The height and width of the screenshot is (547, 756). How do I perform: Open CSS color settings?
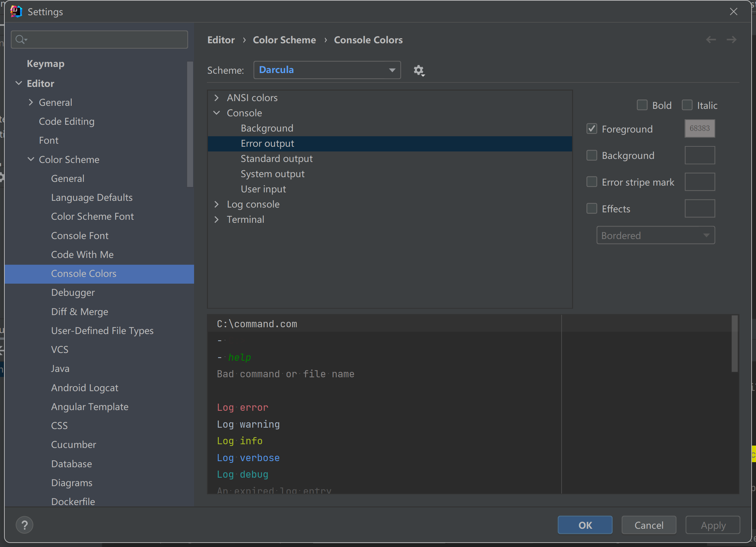59,426
